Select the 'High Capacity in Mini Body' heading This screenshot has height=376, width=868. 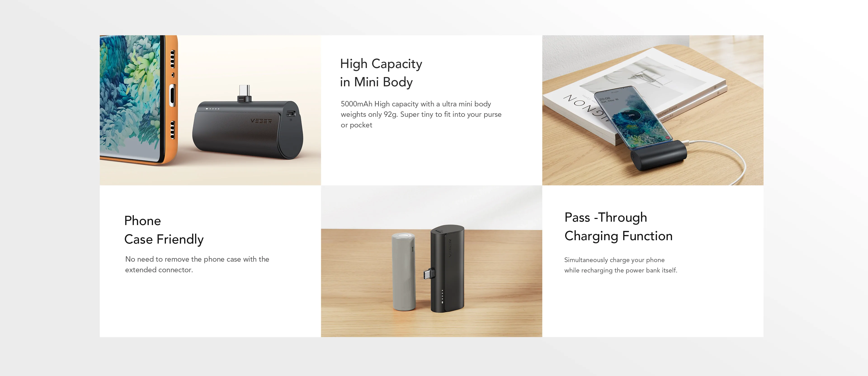coord(381,73)
